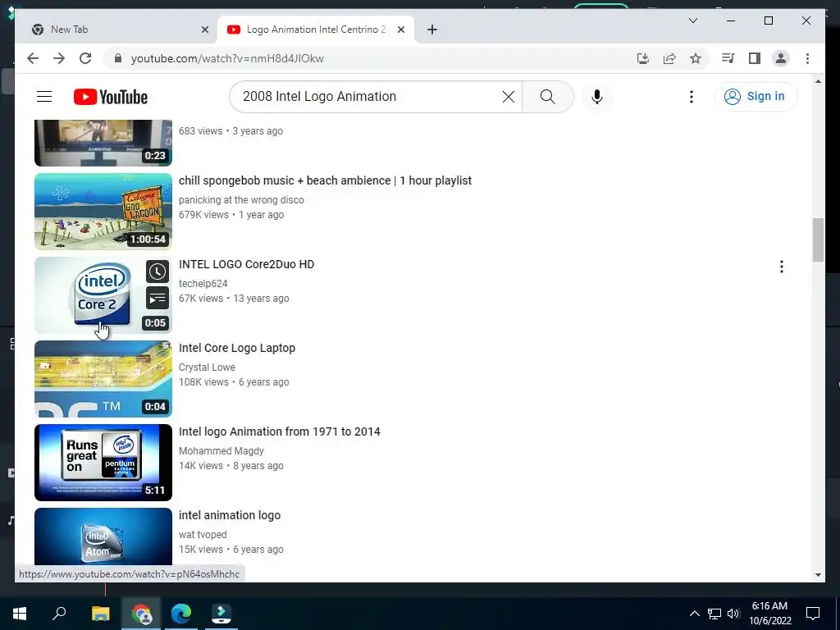Open Chrome three-dot menu
The height and width of the screenshot is (630, 840).
pos(807,58)
